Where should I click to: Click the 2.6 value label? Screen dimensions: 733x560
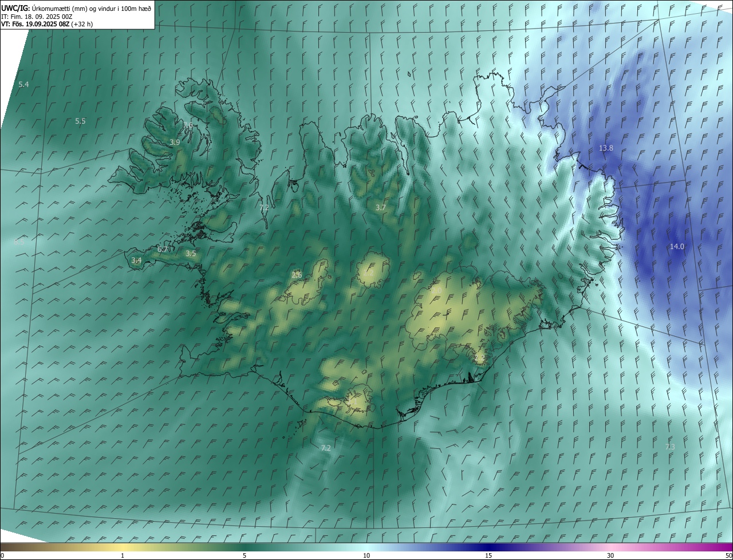297,275
